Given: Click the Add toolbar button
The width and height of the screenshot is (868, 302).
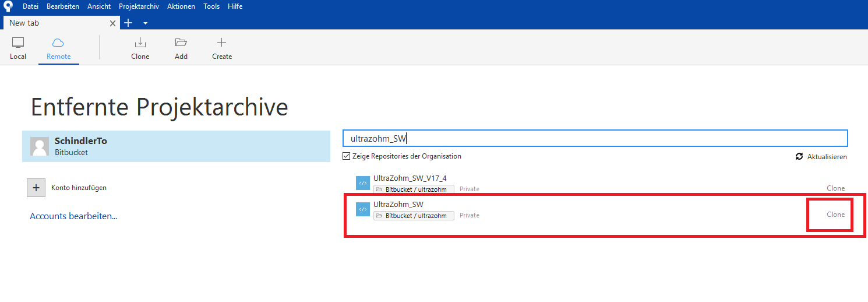Looking at the screenshot, I should [181, 48].
